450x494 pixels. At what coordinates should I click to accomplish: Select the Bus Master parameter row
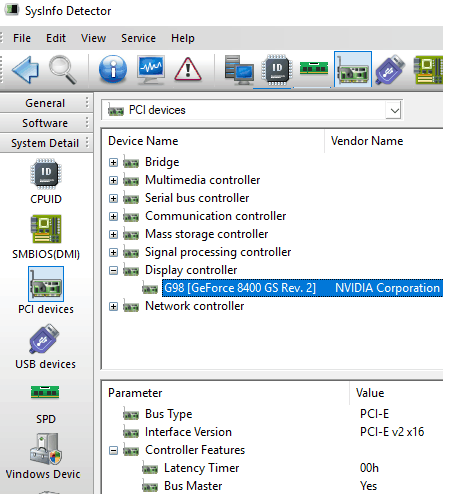pyautogui.click(x=272, y=486)
